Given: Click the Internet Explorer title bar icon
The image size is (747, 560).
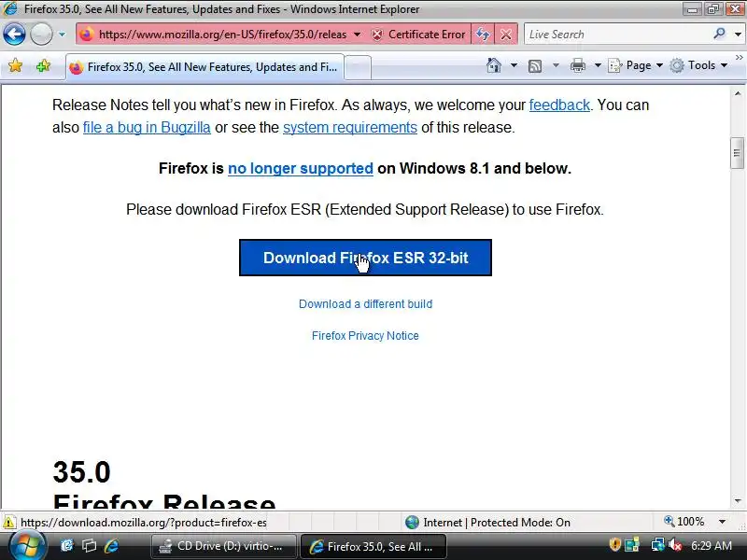Looking at the screenshot, I should point(10,8).
